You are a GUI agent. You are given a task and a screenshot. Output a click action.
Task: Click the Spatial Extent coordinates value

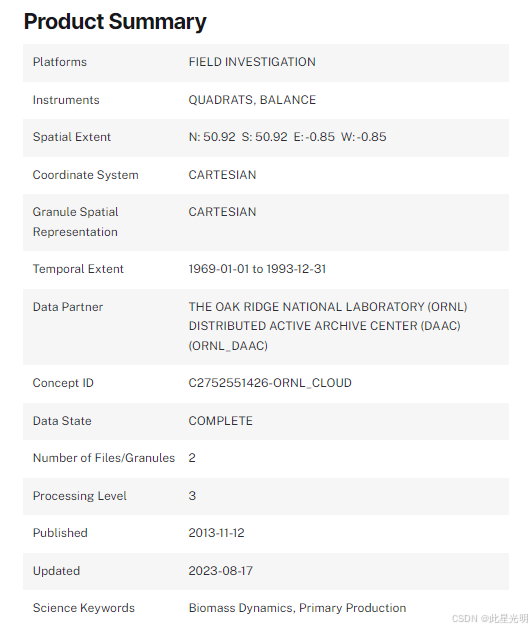pyautogui.click(x=287, y=137)
